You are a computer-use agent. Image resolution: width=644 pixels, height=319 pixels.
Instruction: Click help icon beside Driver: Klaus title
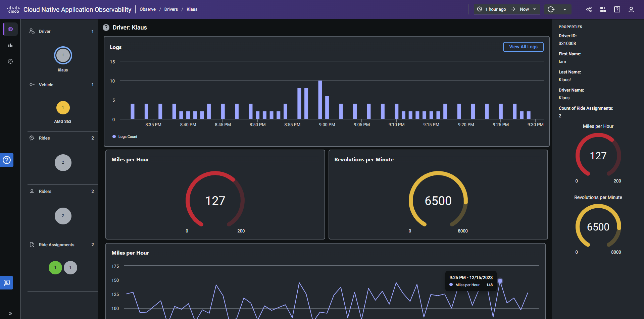[106, 28]
